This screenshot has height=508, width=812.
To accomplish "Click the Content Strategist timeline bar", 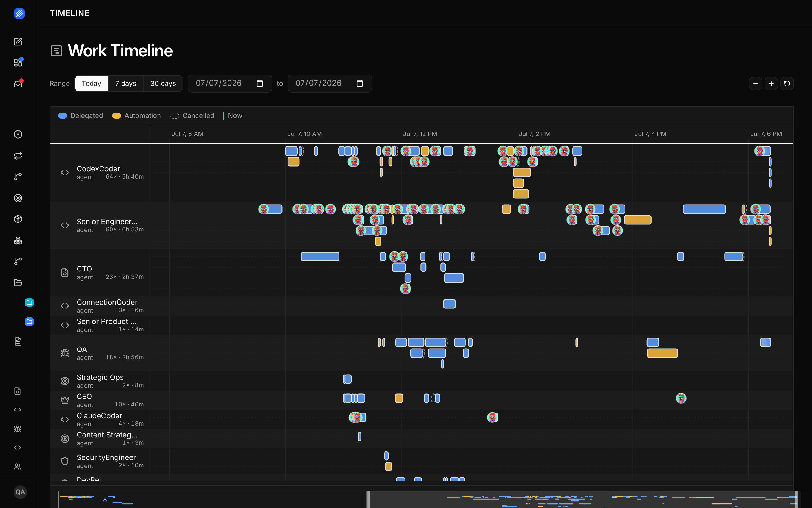I will tap(359, 436).
